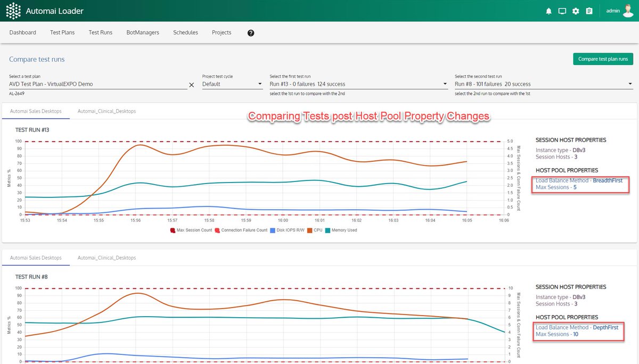Expand the first test run dropdown

coord(358,84)
